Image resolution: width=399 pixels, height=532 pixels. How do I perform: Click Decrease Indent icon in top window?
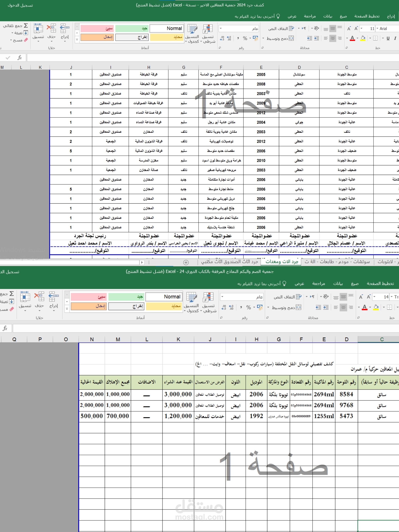310,38
